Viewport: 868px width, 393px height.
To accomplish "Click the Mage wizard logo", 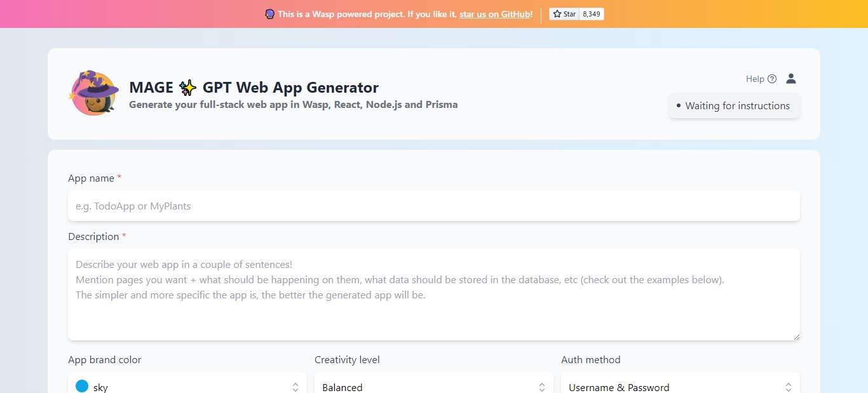I will tap(93, 93).
